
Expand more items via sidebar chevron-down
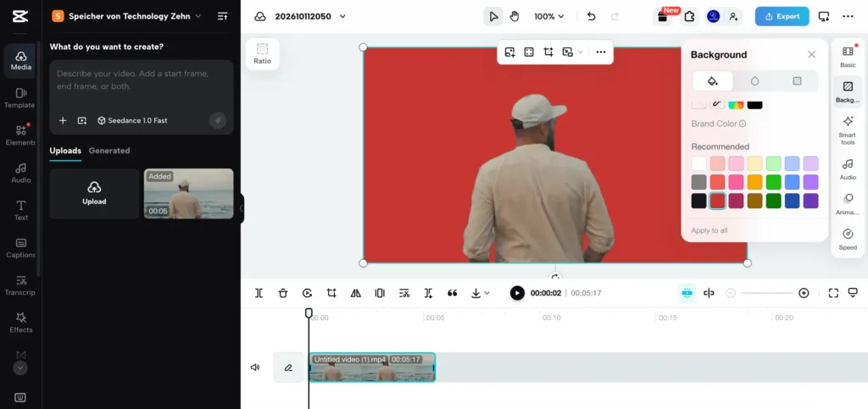click(x=20, y=368)
